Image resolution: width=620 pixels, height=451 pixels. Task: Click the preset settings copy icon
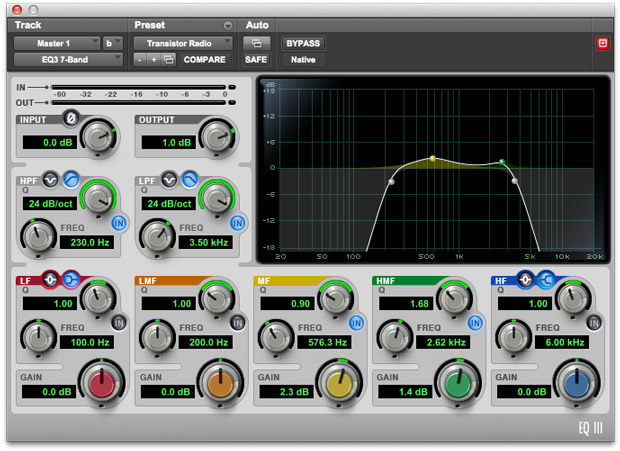click(169, 60)
